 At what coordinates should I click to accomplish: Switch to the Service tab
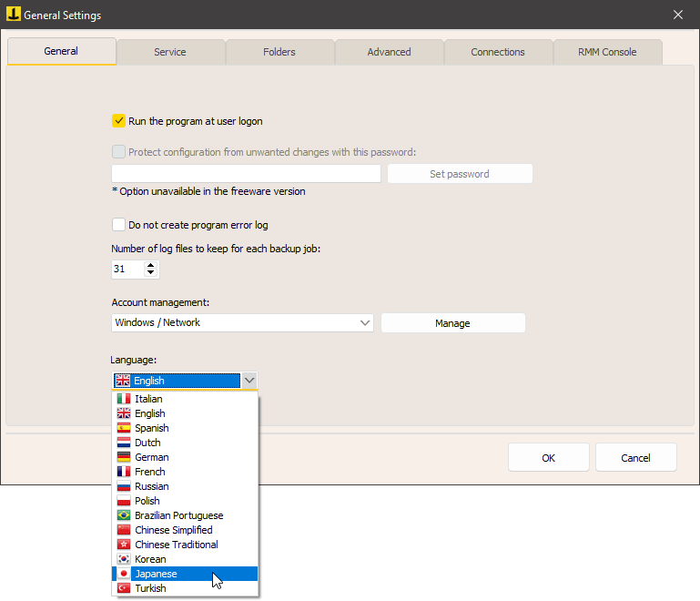click(170, 52)
